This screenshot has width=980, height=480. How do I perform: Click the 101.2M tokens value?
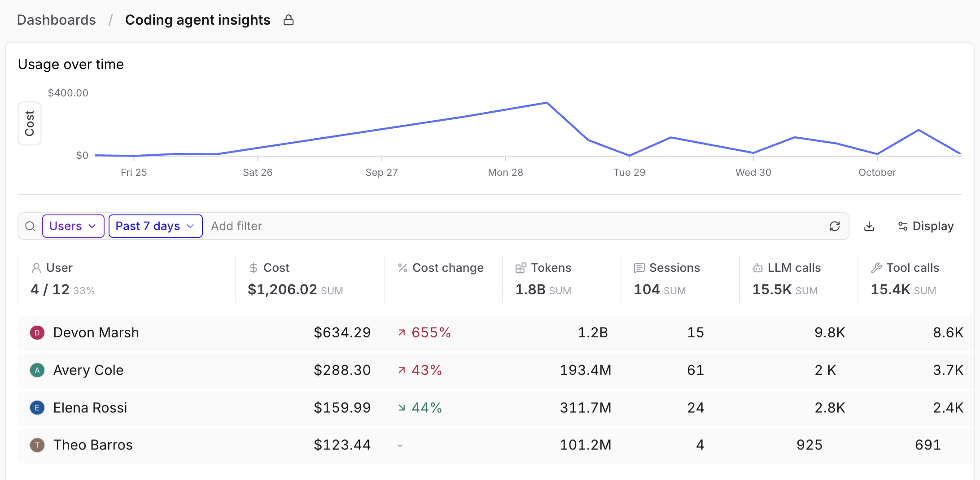[x=586, y=445]
